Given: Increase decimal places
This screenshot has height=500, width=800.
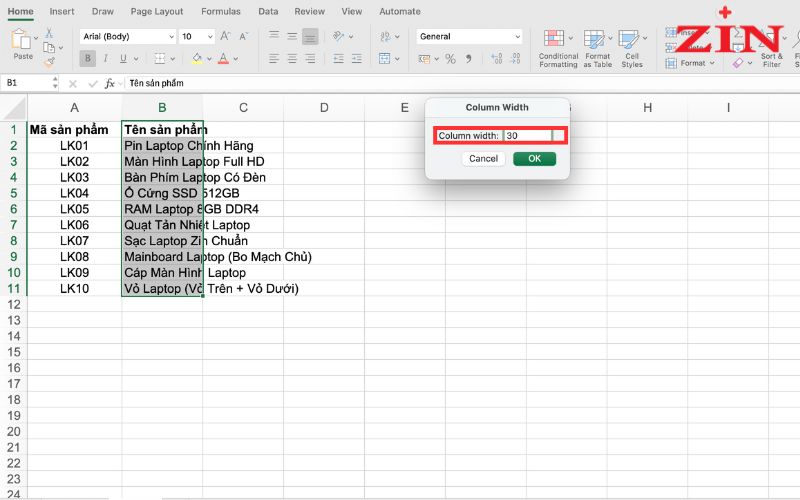Looking at the screenshot, I should (496, 59).
